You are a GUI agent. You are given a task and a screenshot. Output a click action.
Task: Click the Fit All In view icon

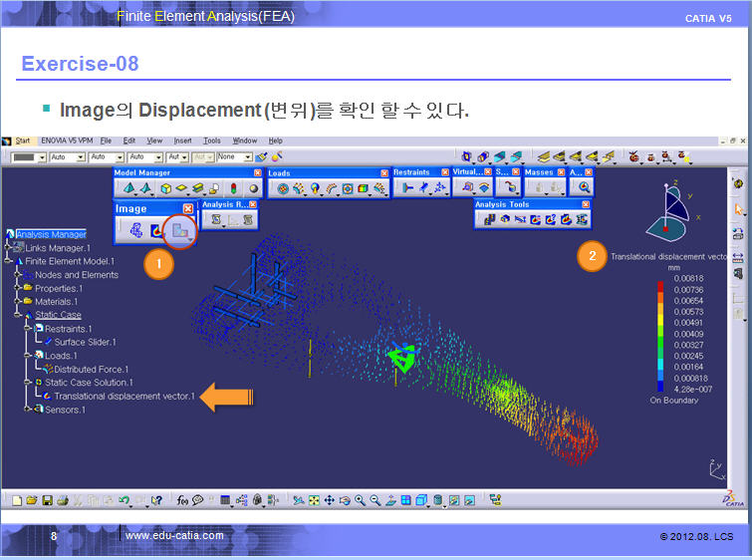coord(313,500)
